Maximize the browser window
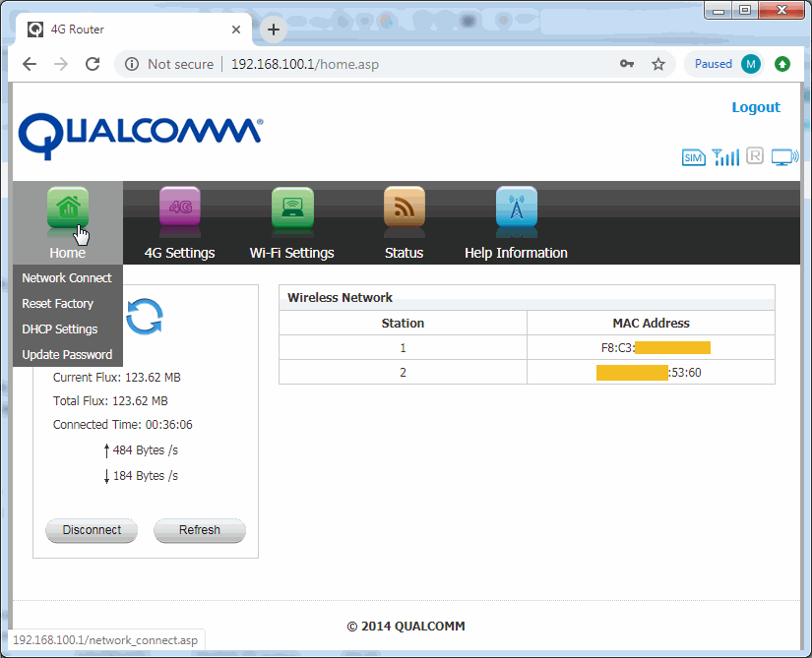Viewport: 812px width, 658px height. point(745,10)
